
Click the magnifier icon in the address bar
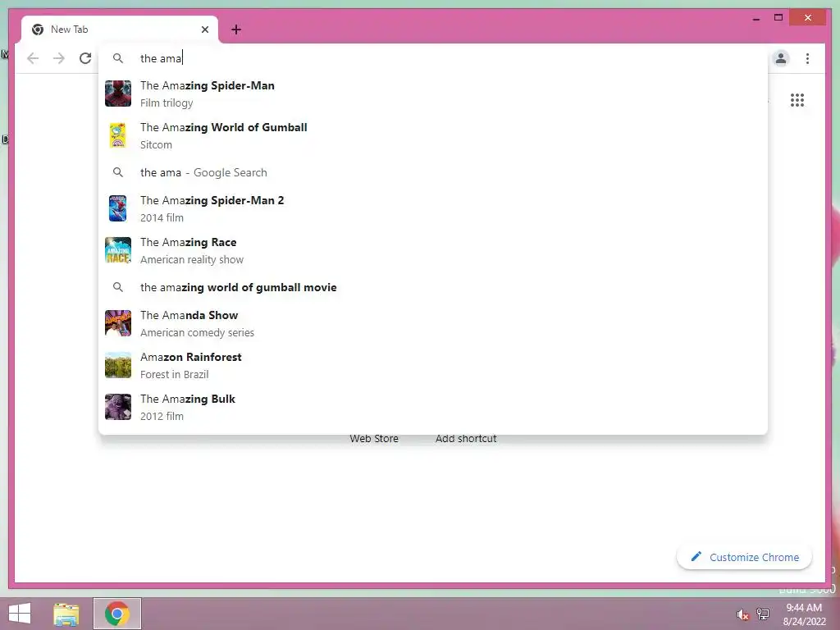pyautogui.click(x=118, y=58)
